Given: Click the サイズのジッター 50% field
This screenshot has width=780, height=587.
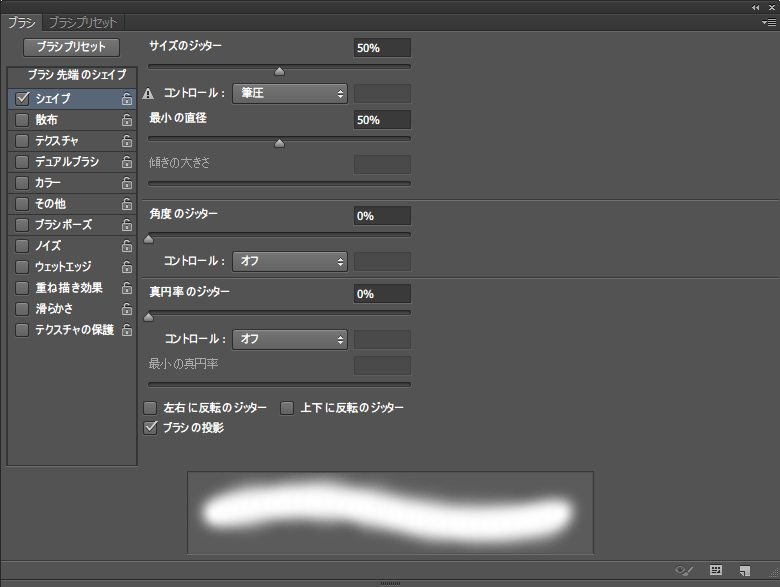Looking at the screenshot, I should point(382,48).
